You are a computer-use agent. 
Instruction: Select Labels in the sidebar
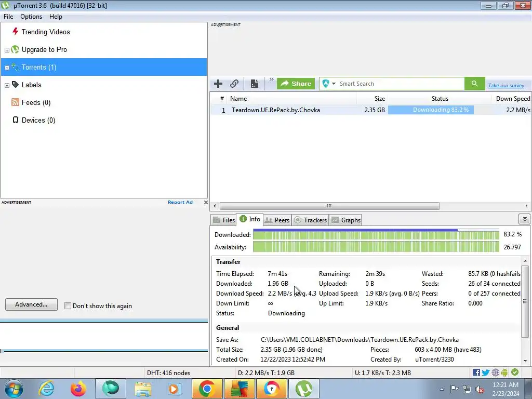coord(32,85)
